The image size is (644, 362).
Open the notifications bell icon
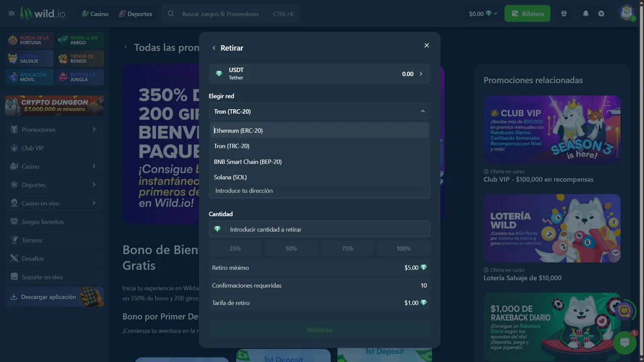point(586,14)
